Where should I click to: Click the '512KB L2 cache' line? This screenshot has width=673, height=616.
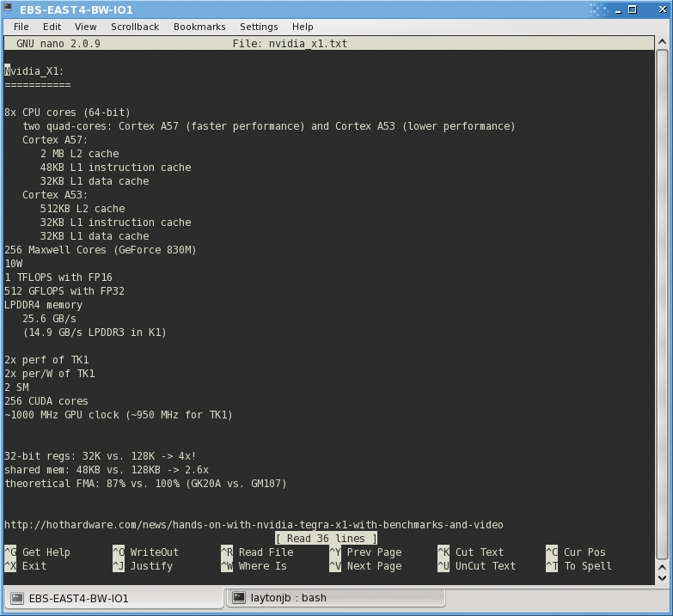click(x=83, y=209)
